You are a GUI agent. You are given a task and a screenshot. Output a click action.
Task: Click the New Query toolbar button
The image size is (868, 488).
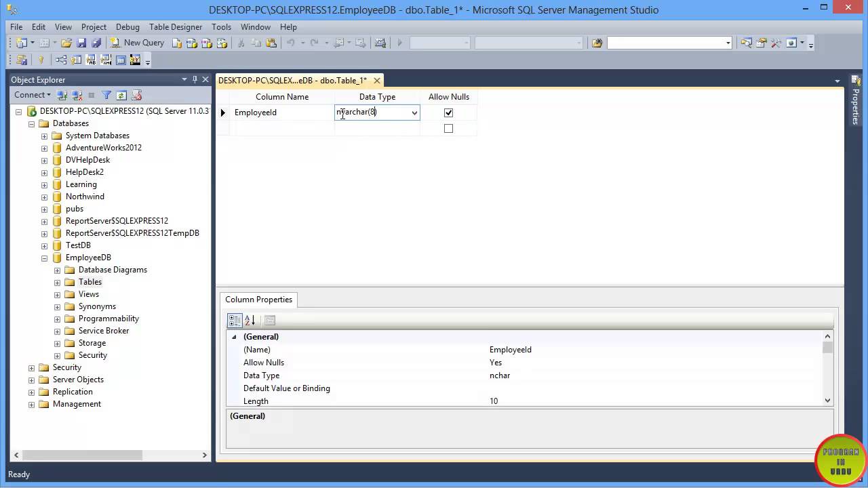[x=138, y=43]
